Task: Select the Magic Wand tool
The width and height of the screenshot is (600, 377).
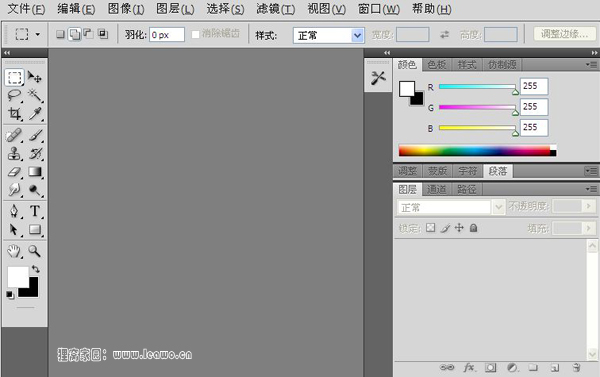Action: coord(35,95)
